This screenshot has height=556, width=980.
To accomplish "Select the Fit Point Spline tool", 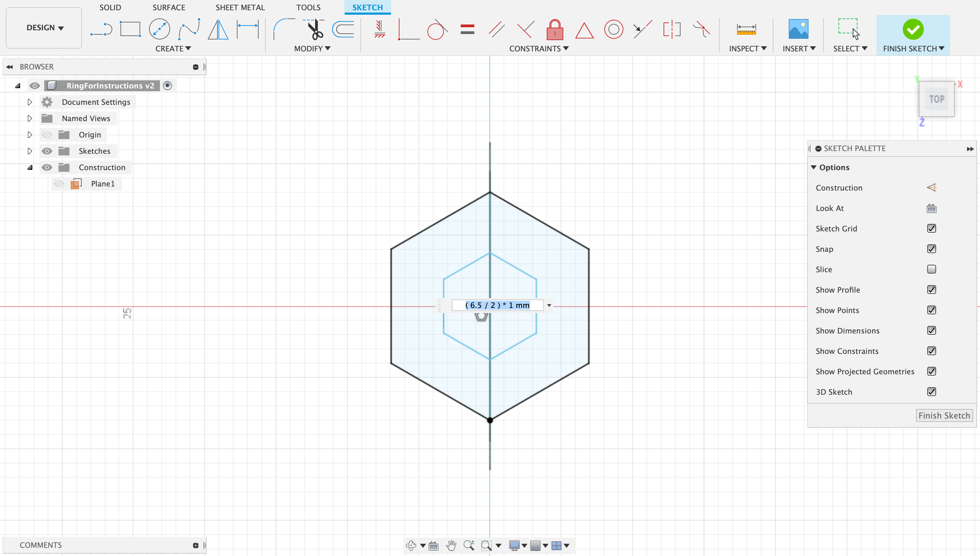I will (x=189, y=29).
